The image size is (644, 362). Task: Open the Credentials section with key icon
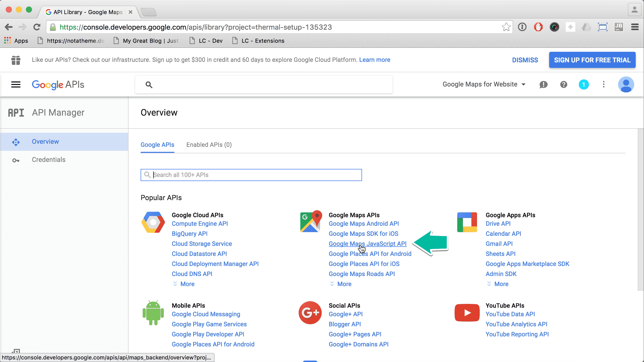pos(48,159)
